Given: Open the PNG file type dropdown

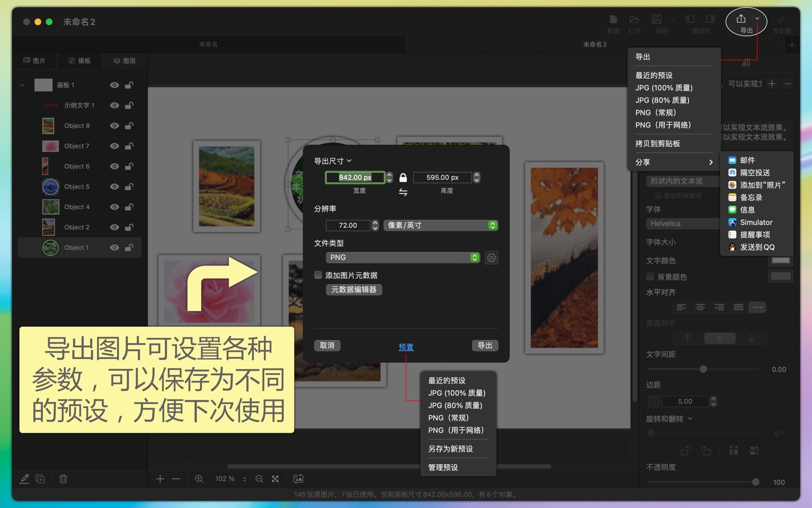Looking at the screenshot, I should [403, 258].
